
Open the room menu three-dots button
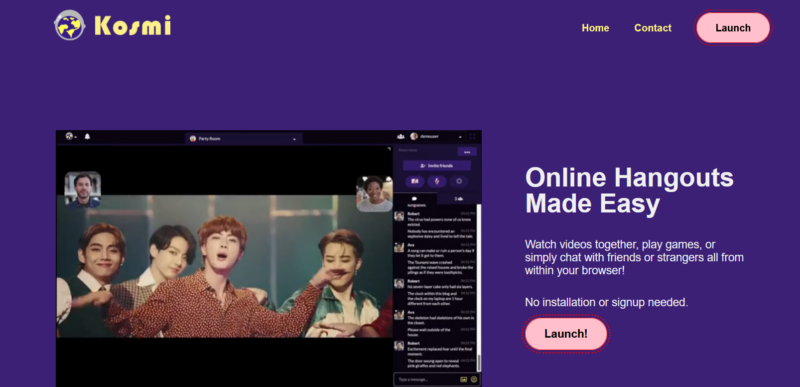(x=467, y=151)
